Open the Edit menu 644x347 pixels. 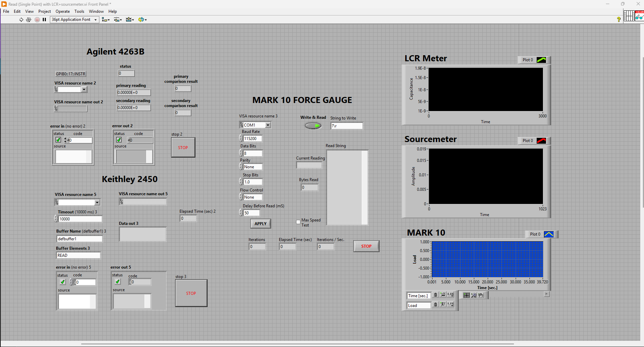[17, 11]
